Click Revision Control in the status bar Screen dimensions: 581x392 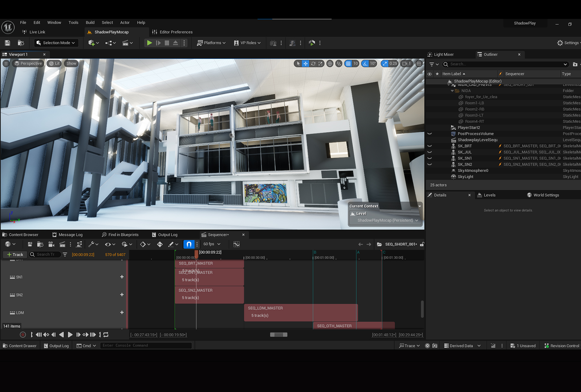(561, 346)
